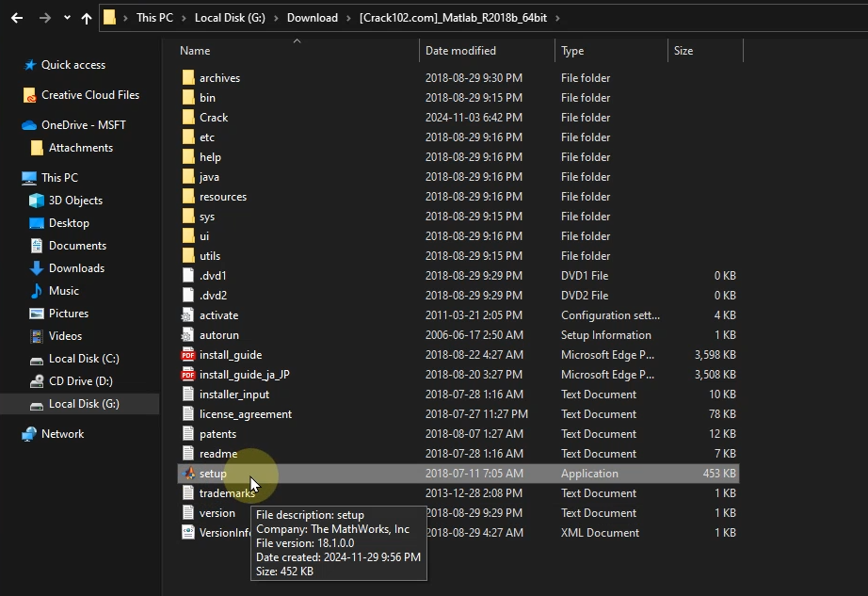Viewport: 868px width, 596px height.
Task: Open the recent locations dropdown chevron
Action: pos(67,18)
